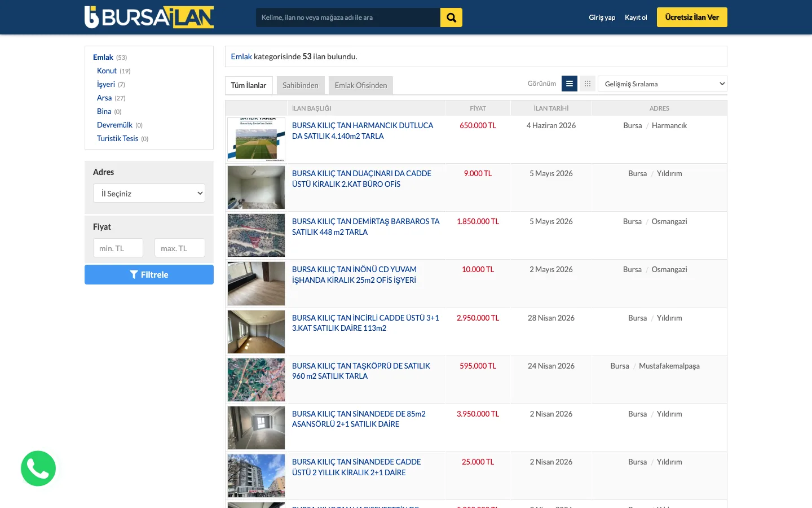Click the max. TL price field
Viewport: 812px width, 508px height.
180,248
